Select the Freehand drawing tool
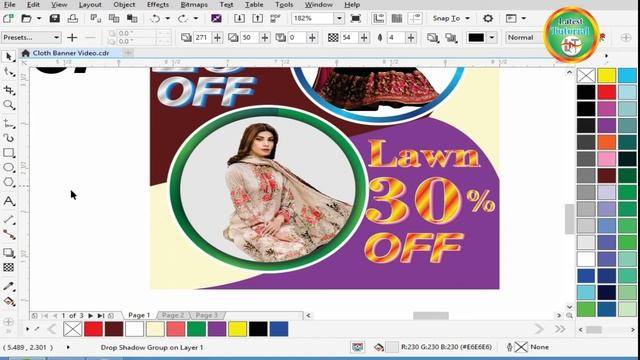 tap(9, 123)
